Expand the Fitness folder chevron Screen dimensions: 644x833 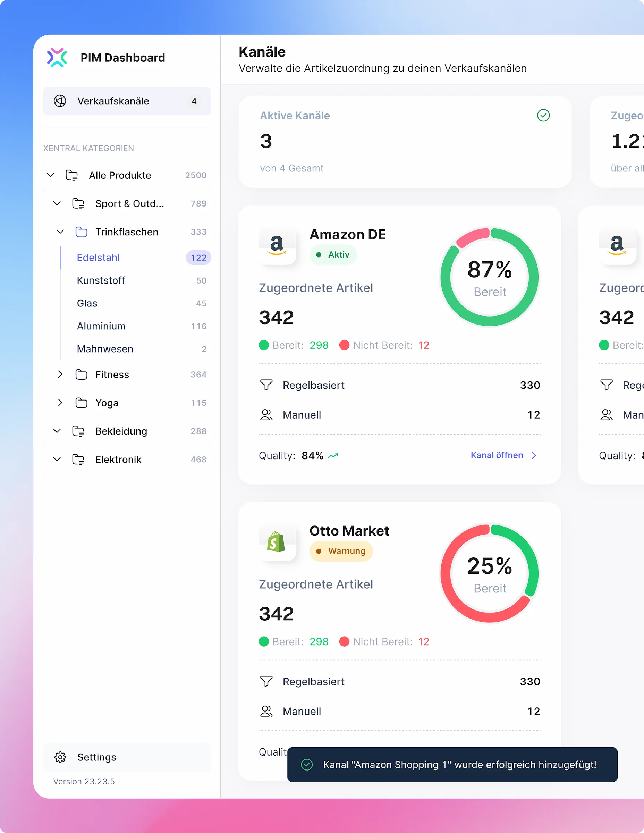(60, 374)
